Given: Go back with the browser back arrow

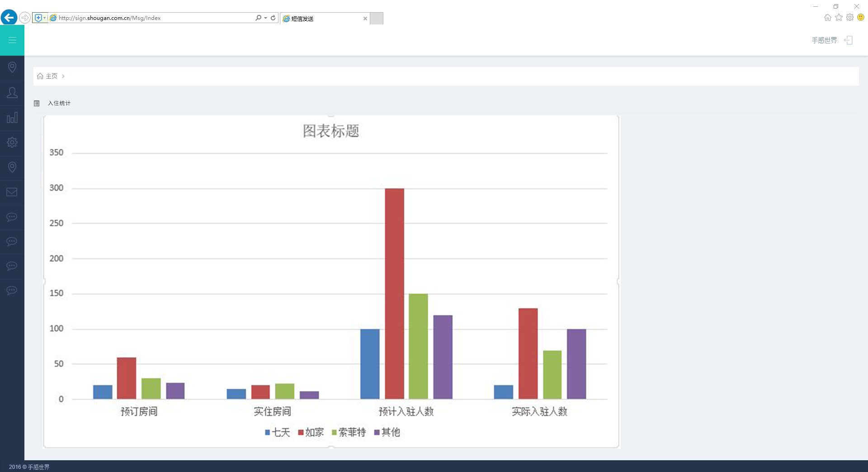Looking at the screenshot, I should 9,18.
